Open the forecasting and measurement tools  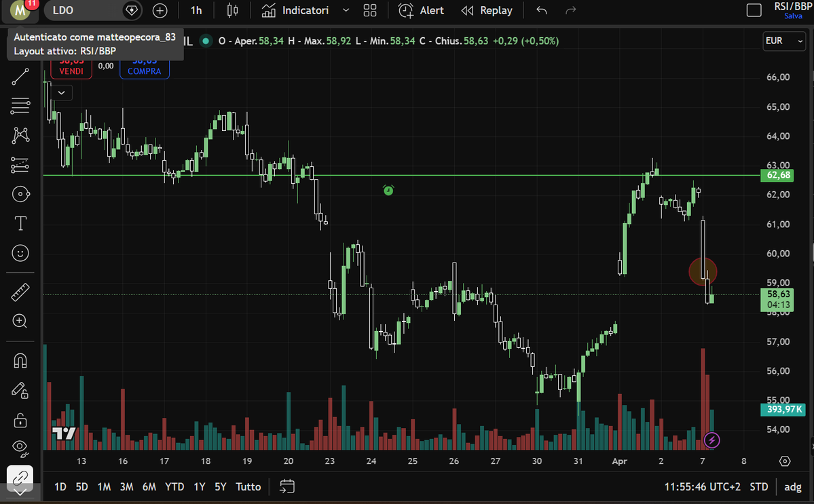click(20, 165)
